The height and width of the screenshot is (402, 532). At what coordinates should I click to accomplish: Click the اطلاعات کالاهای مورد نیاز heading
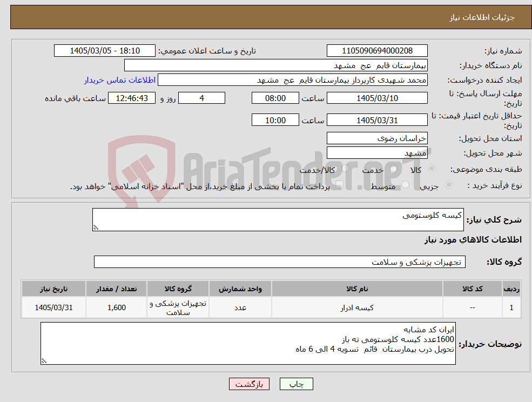[x=473, y=240]
